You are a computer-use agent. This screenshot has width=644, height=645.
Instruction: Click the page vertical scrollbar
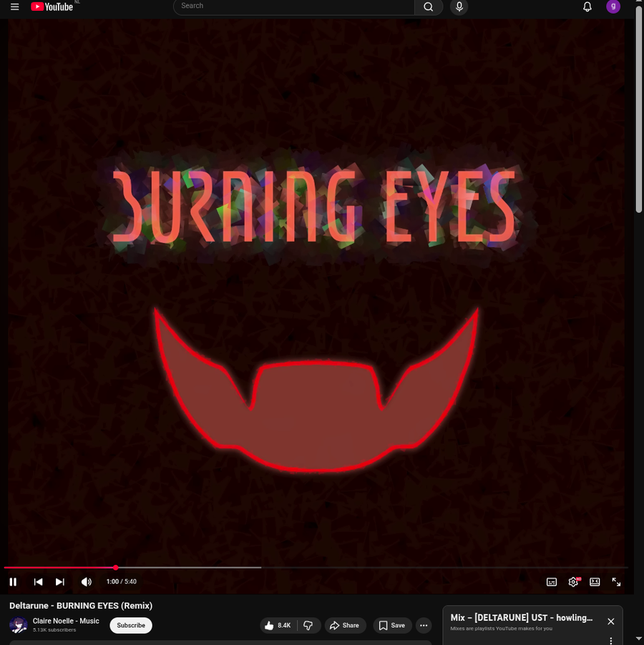639,109
